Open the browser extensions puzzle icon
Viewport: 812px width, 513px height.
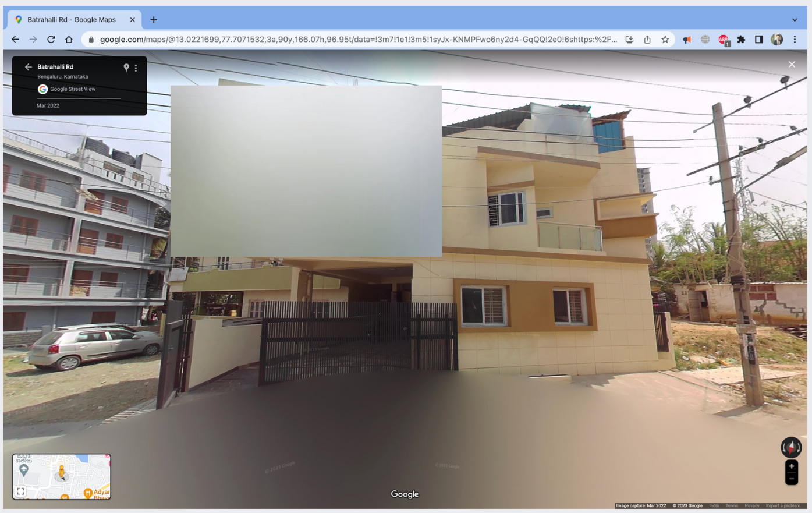click(x=741, y=39)
